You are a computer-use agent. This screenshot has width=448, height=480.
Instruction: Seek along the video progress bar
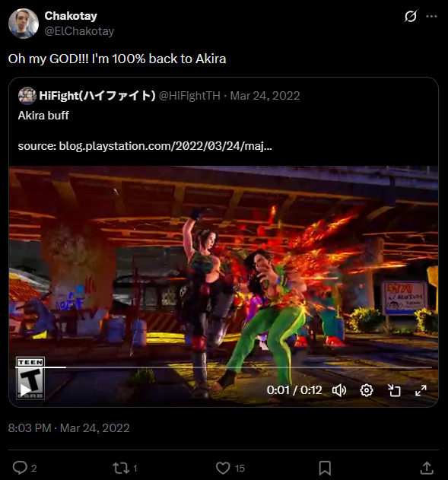click(x=224, y=367)
